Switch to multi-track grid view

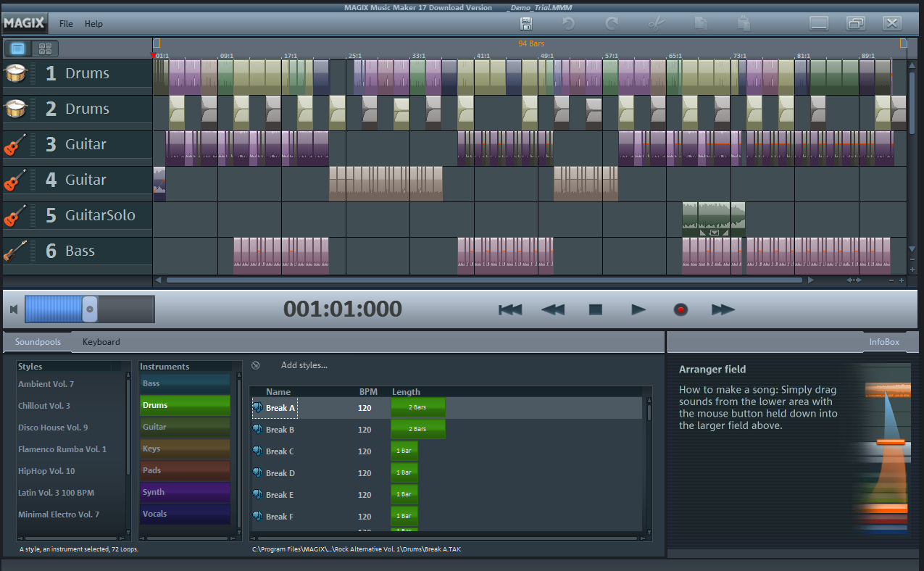point(45,49)
